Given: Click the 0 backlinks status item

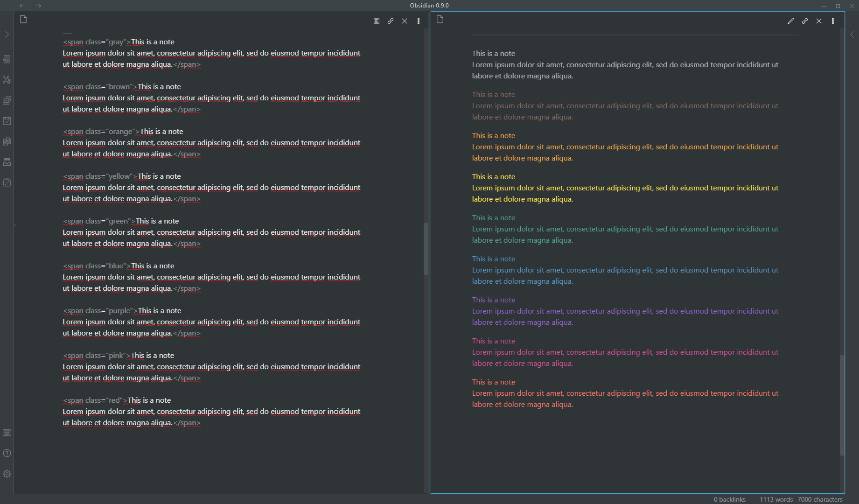Looking at the screenshot, I should 729,499.
